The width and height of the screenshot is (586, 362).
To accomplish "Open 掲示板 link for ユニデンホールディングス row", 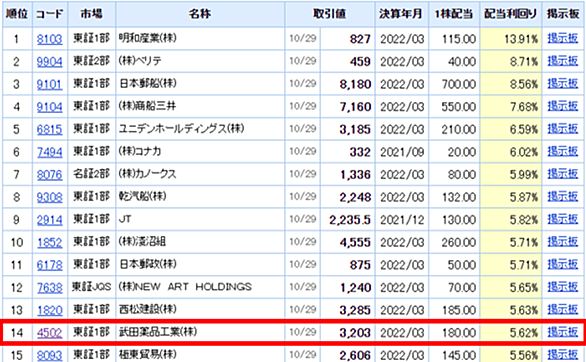I will (563, 129).
